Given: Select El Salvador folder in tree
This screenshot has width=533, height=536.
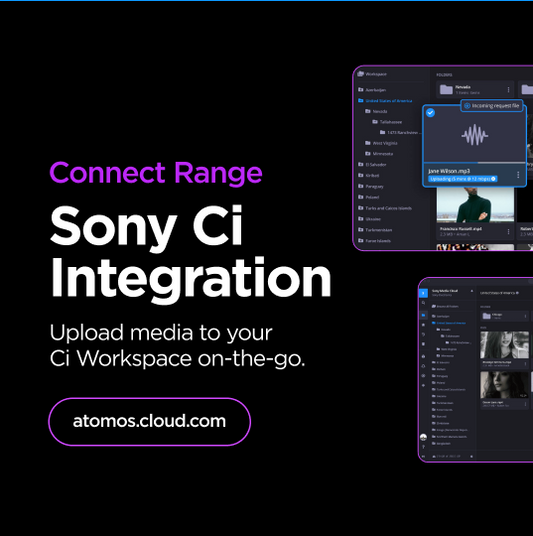Looking at the screenshot, I should [x=372, y=164].
